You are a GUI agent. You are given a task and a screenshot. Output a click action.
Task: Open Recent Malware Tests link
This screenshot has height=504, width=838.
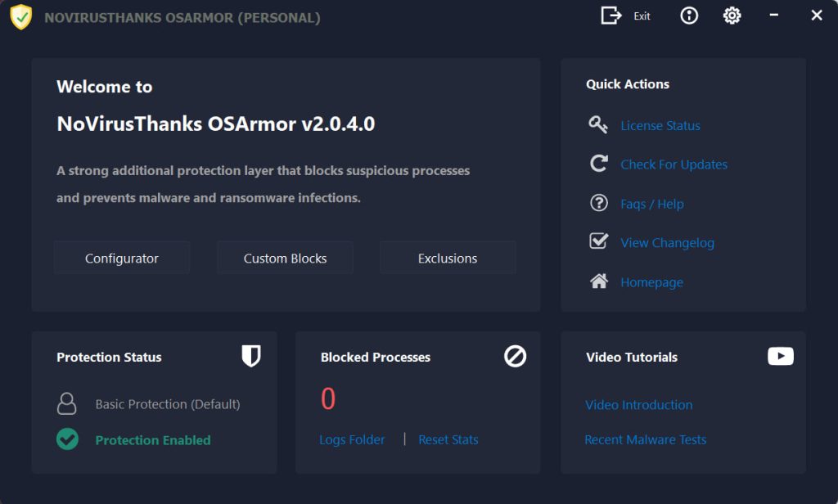click(645, 440)
